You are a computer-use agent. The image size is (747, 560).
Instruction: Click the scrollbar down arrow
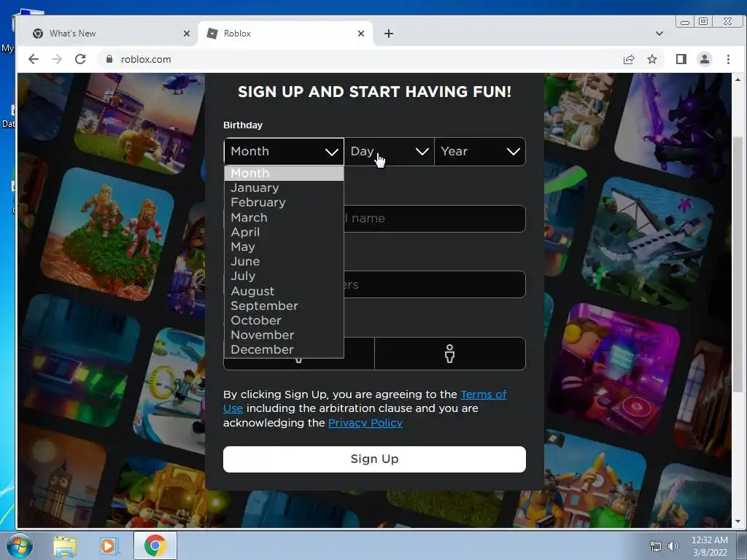point(738,521)
